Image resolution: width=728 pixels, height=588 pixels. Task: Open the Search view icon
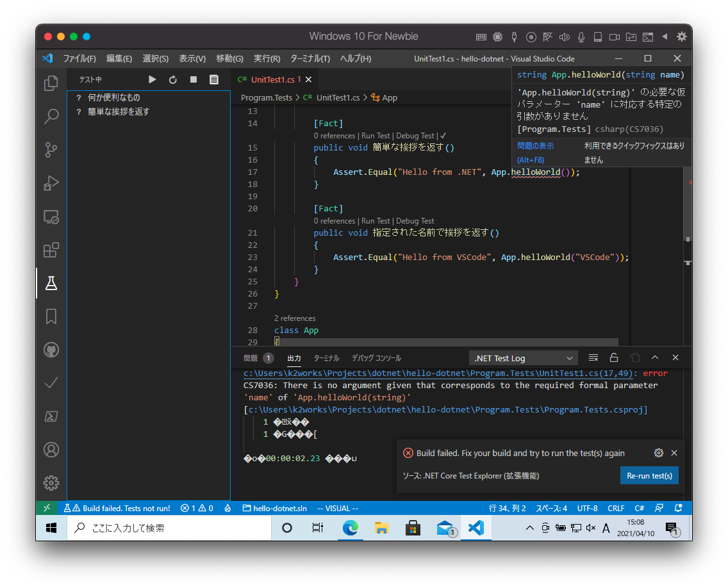[51, 117]
